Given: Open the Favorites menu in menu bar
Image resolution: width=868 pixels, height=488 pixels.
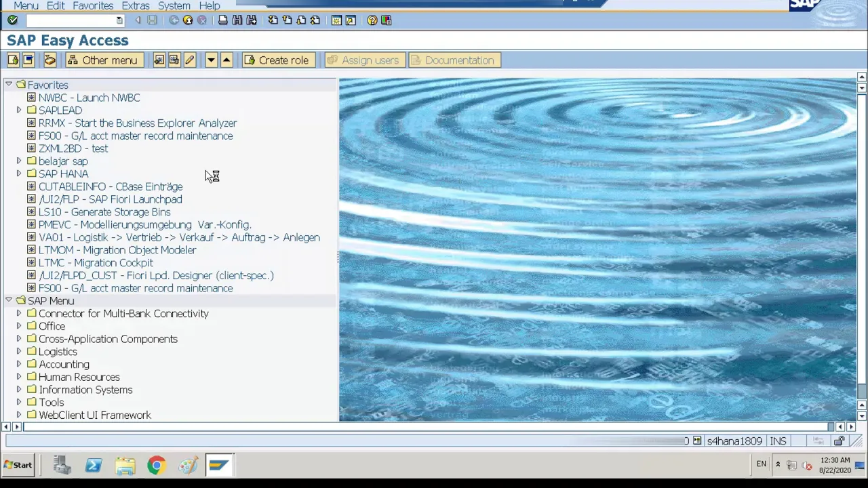Looking at the screenshot, I should coord(93,5).
